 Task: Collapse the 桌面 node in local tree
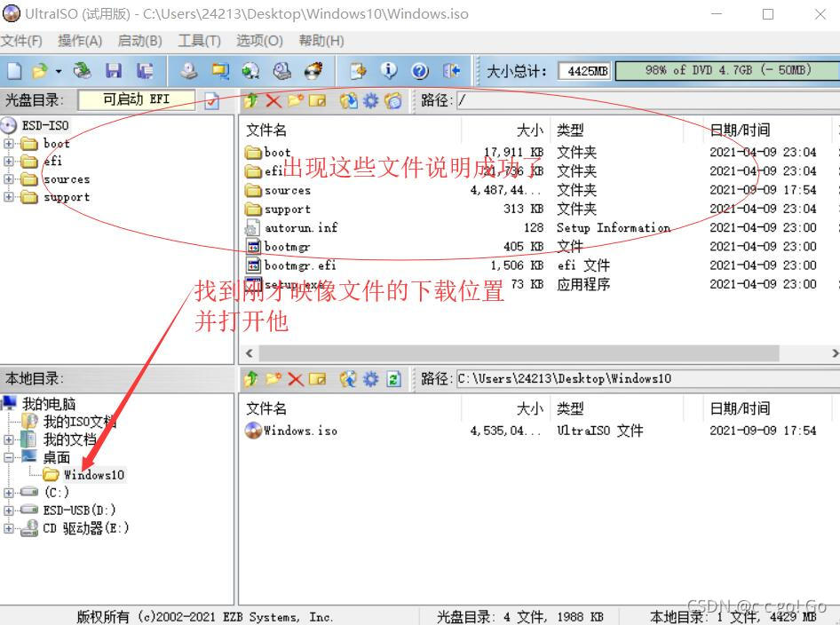click(9, 457)
